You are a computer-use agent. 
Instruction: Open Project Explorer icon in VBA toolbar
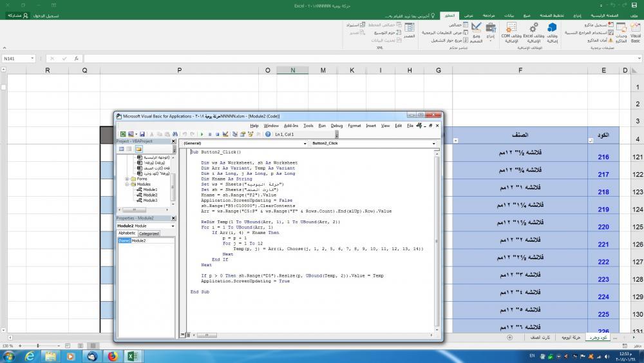235,134
